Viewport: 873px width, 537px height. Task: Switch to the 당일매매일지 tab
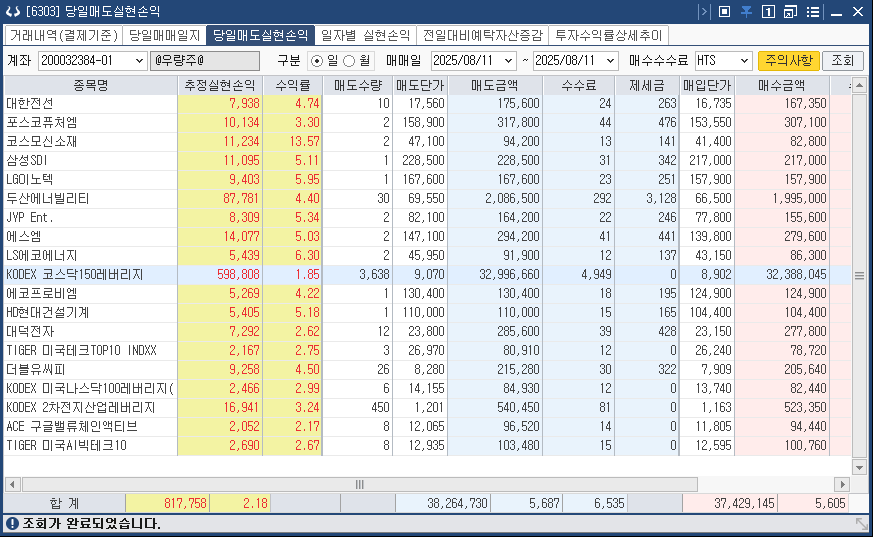point(164,36)
